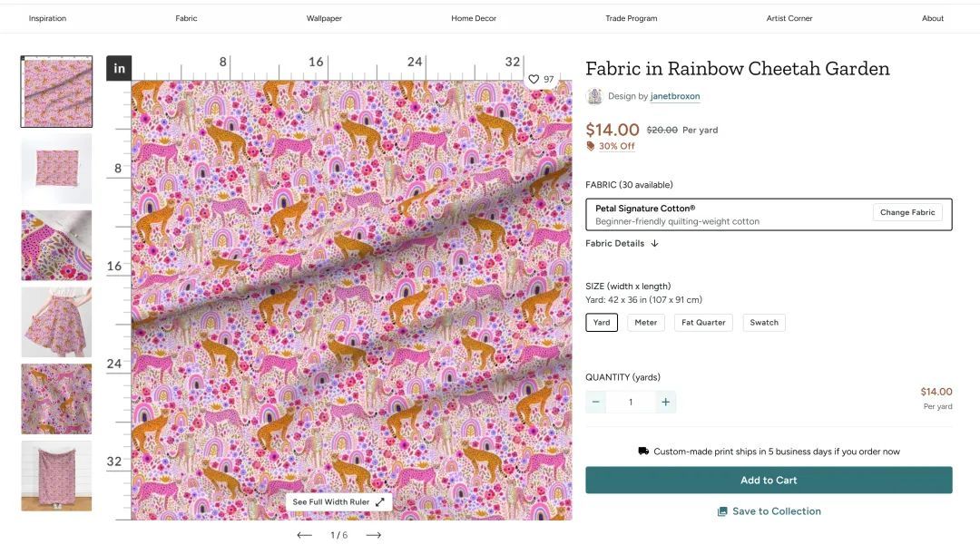Viewport: 980px width, 554px height.
Task: Select the Yard size option
Action: coord(602,323)
